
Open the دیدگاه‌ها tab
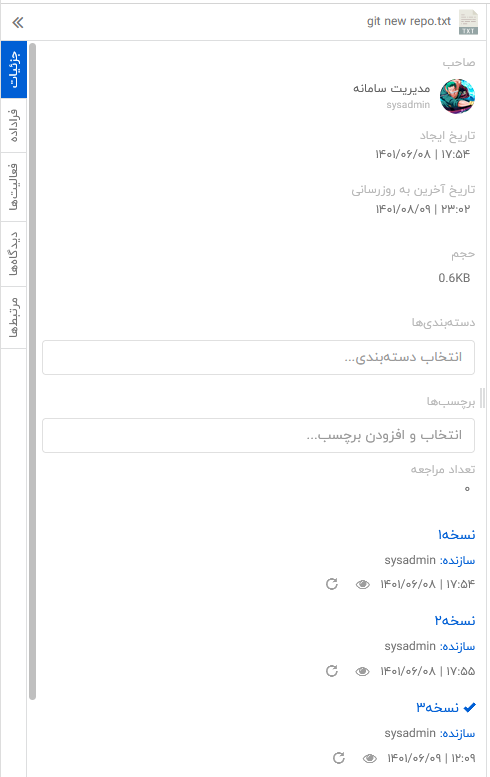[14, 254]
